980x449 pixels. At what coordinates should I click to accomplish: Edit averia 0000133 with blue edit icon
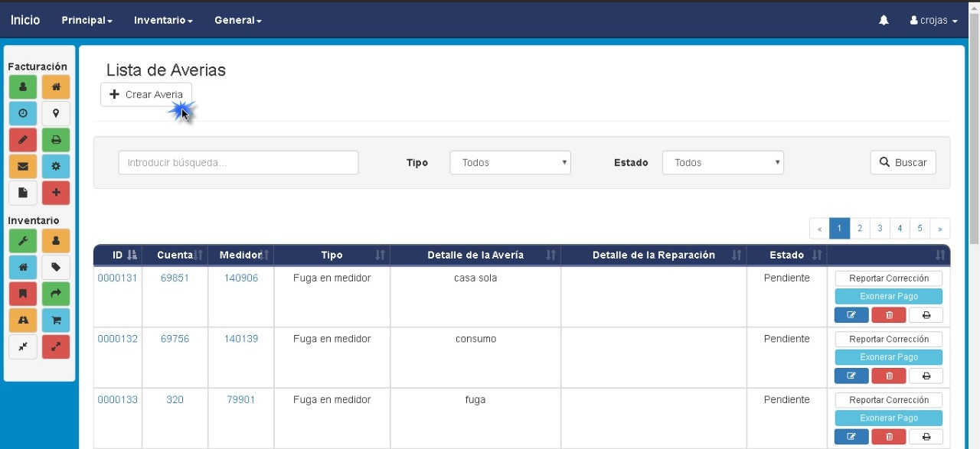(851, 437)
